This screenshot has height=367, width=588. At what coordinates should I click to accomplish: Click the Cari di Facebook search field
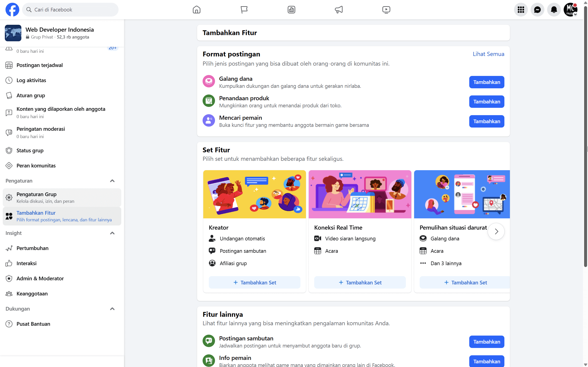[x=70, y=9]
